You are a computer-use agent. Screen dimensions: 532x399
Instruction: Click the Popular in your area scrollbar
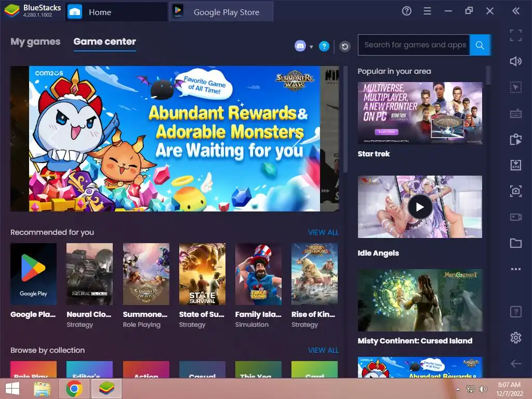tap(488, 75)
